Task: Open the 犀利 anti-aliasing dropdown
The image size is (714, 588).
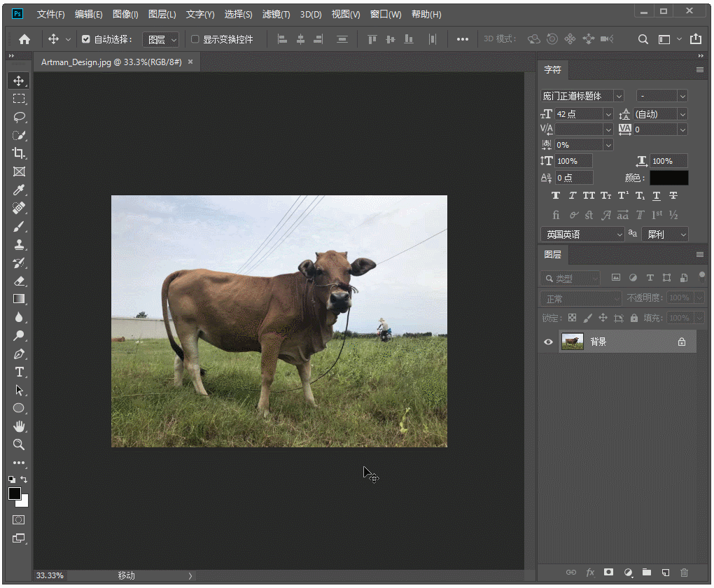Action: tap(665, 234)
